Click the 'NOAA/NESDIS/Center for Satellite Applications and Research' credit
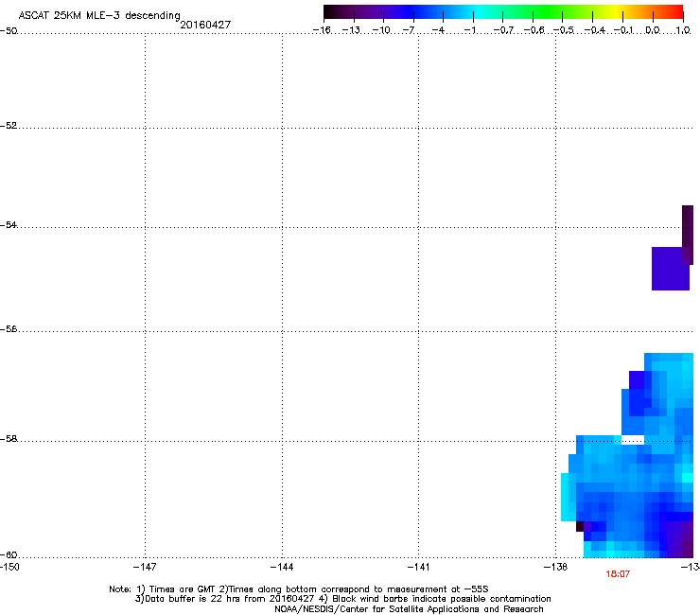Screen dimensions: 700x615 tap(409, 609)
